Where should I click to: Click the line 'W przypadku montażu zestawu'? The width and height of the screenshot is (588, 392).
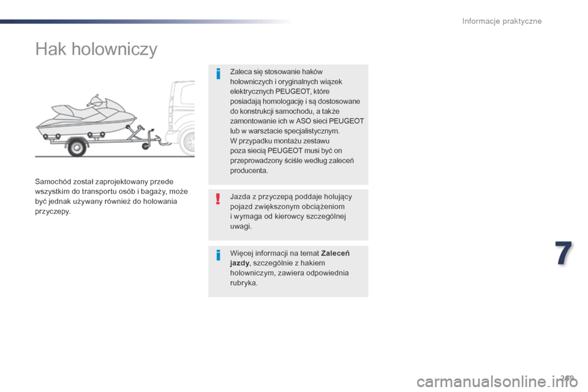coord(280,141)
